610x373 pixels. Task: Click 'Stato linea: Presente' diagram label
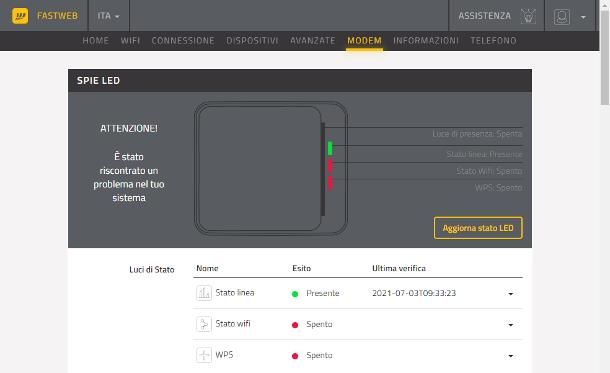pos(484,154)
